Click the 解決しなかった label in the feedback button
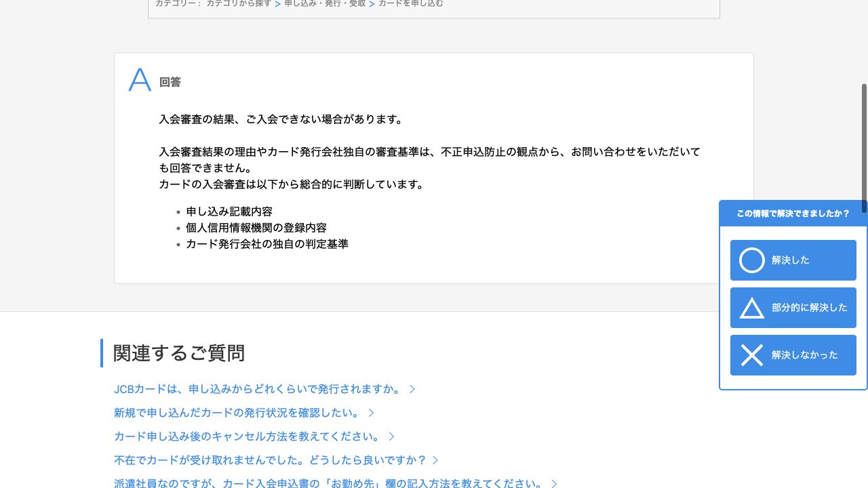868x488 pixels. point(804,355)
